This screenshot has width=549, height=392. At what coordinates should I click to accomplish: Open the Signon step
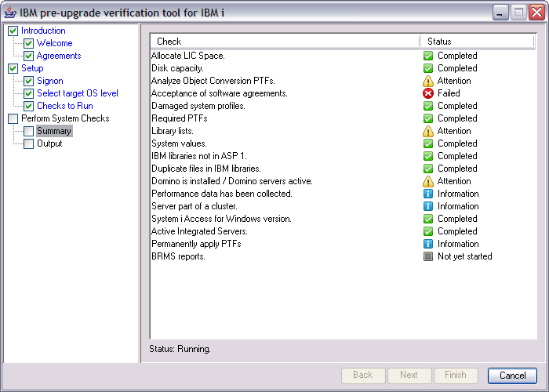coord(50,82)
